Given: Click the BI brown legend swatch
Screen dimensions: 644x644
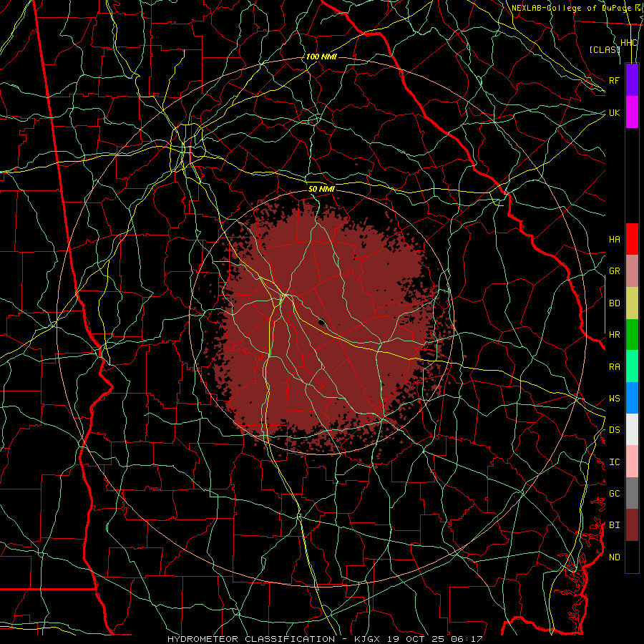Looking at the screenshot, I should (632, 525).
